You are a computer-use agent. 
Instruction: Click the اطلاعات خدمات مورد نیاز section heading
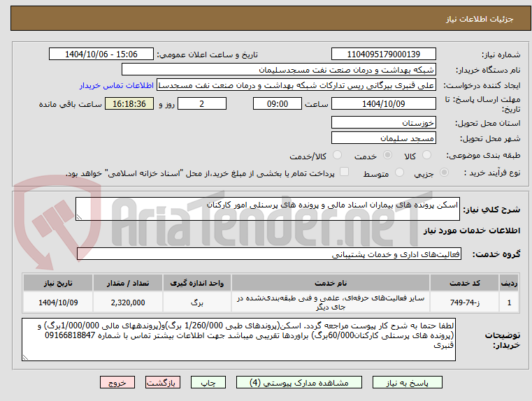pyautogui.click(x=472, y=231)
